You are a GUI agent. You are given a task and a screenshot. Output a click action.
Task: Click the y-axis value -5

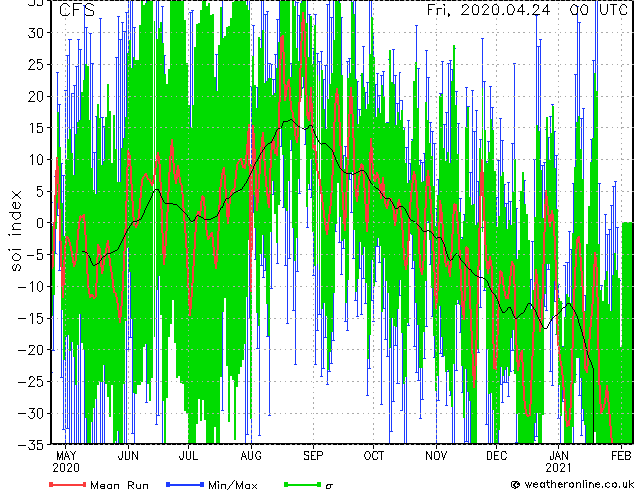tap(37, 255)
